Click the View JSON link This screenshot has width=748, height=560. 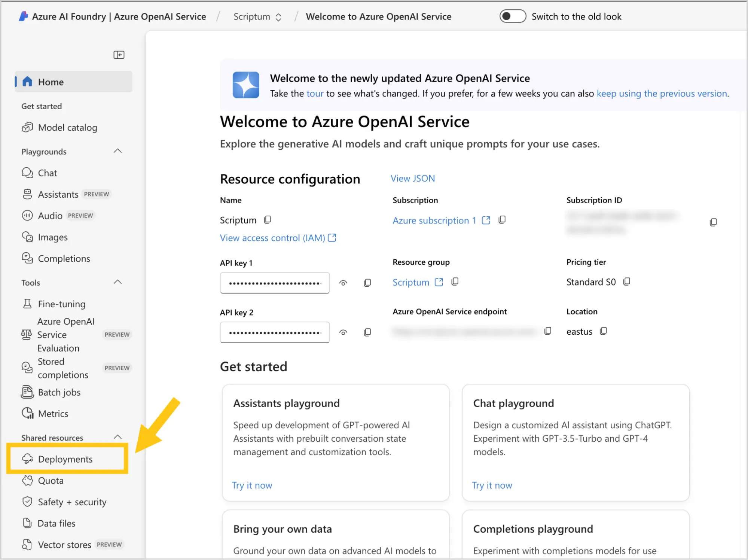pos(413,178)
